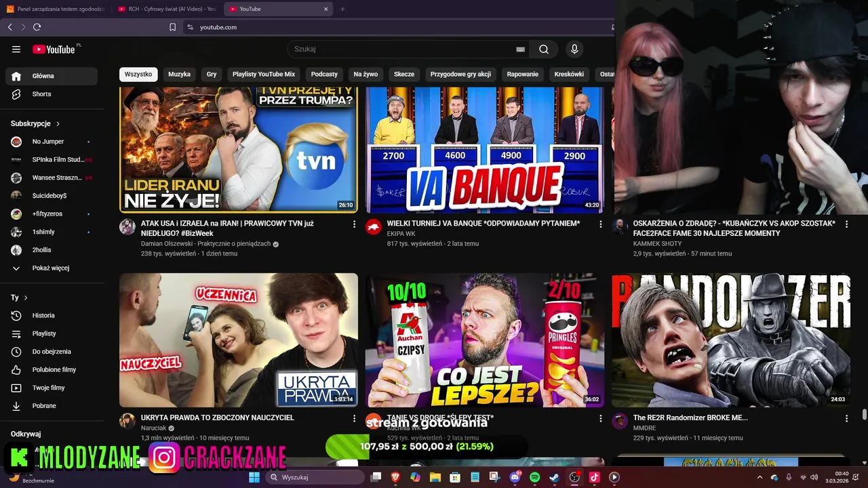
Task: Select the Podcasty filter chip
Action: pyautogui.click(x=324, y=75)
